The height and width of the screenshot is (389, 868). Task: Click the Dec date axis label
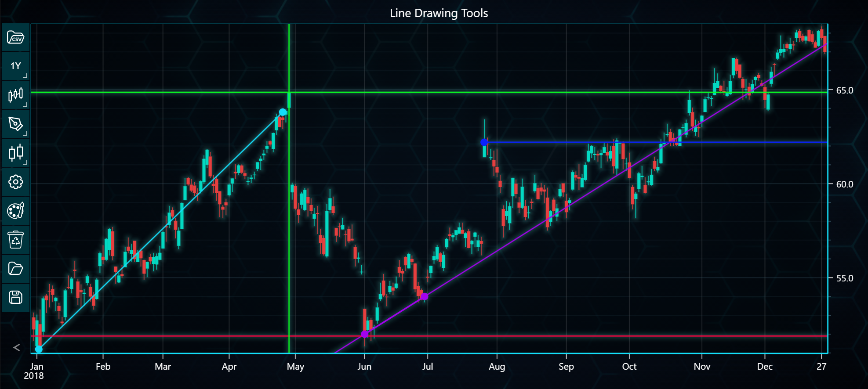point(765,367)
